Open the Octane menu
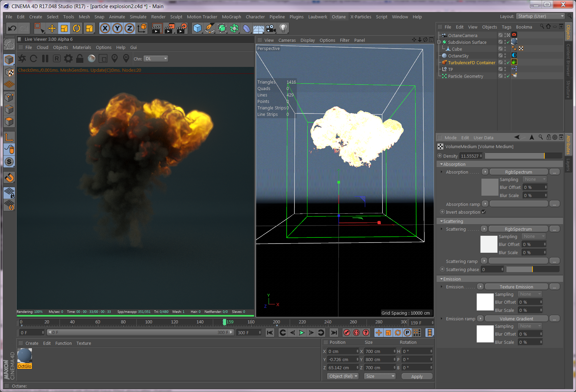Image resolution: width=576 pixels, height=392 pixels. click(x=339, y=17)
